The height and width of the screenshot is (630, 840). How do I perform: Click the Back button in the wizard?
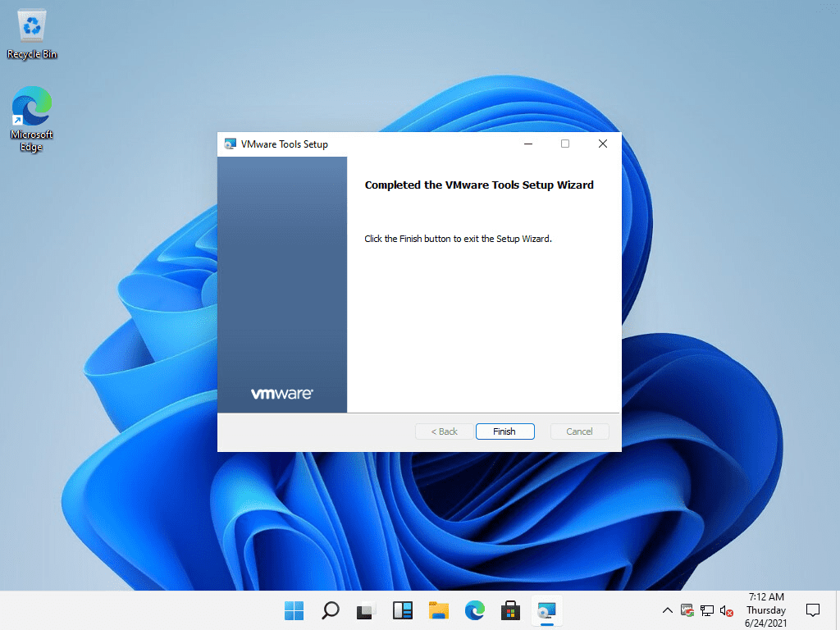point(443,431)
